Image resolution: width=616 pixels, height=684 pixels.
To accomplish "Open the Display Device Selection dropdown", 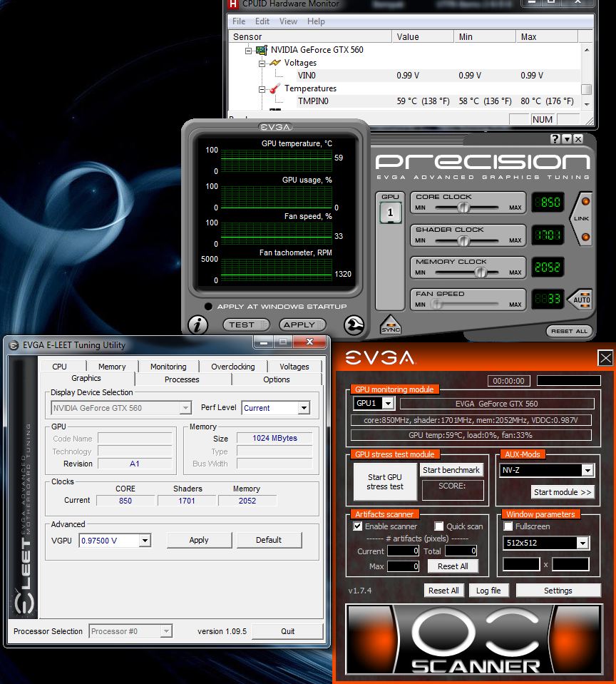I will (185, 408).
